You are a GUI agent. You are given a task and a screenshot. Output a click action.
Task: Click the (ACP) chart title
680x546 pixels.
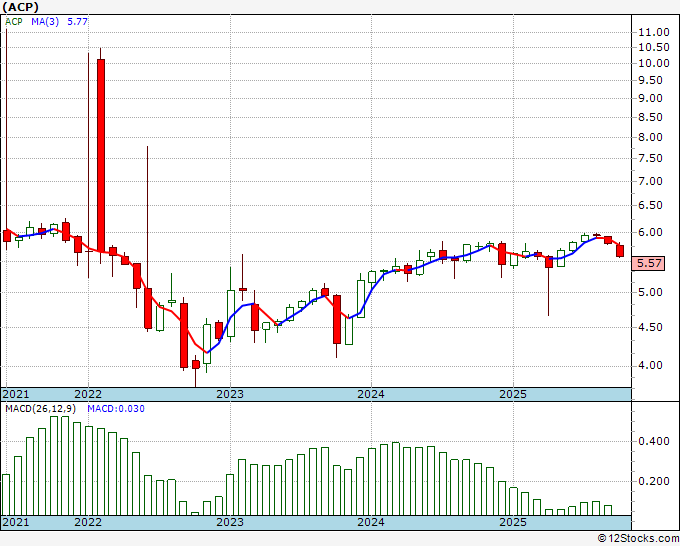pos(20,7)
